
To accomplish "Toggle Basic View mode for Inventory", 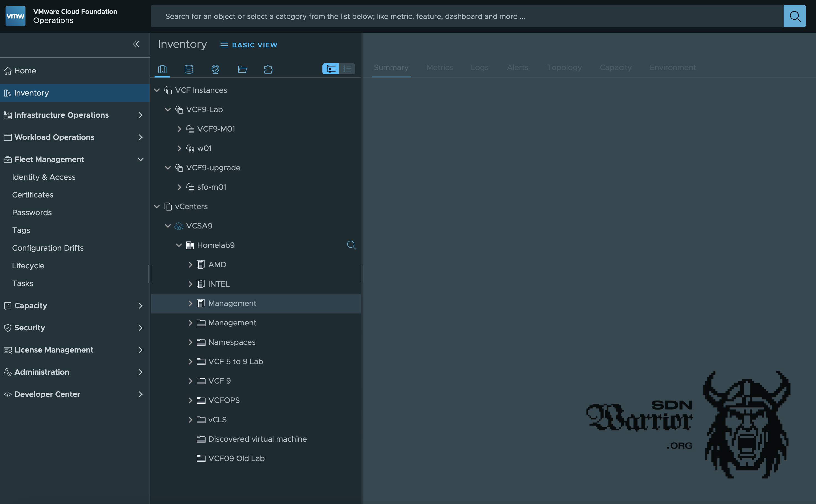I will [249, 45].
